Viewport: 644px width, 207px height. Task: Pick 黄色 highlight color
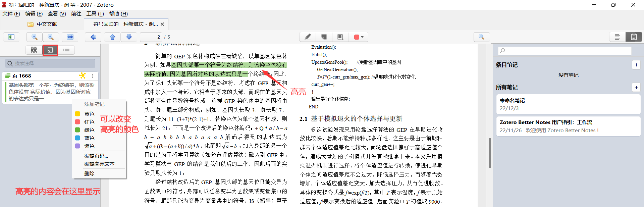89,114
